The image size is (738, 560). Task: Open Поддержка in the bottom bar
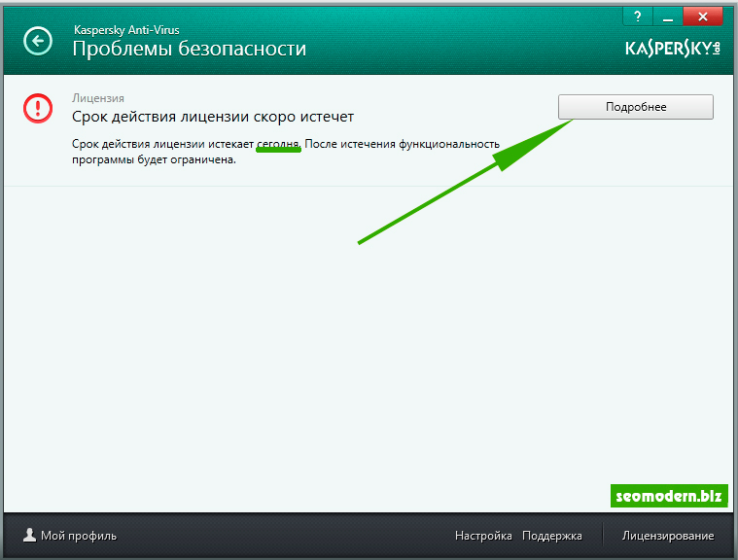(551, 536)
